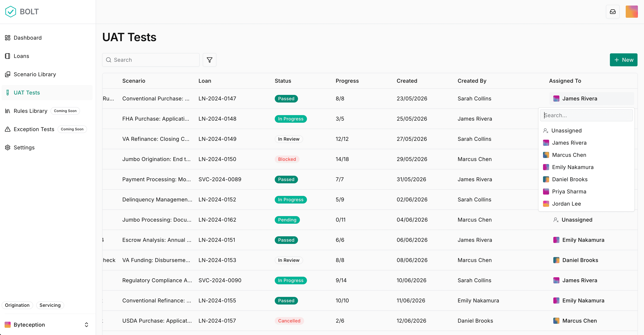This screenshot has height=335, width=644.
Task: Open Marcus Chen assignee for LN-2024-0157
Action: point(591,321)
